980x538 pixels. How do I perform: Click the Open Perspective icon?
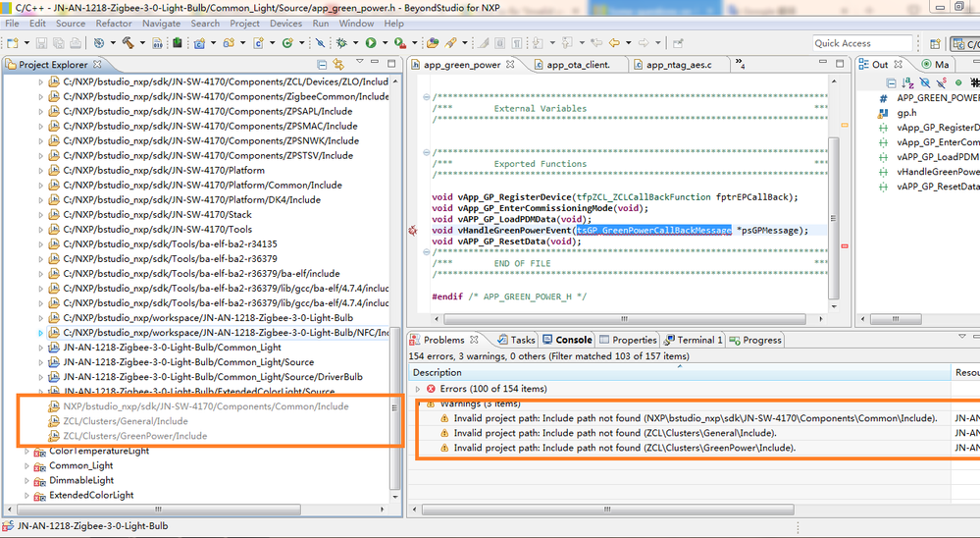click(935, 44)
